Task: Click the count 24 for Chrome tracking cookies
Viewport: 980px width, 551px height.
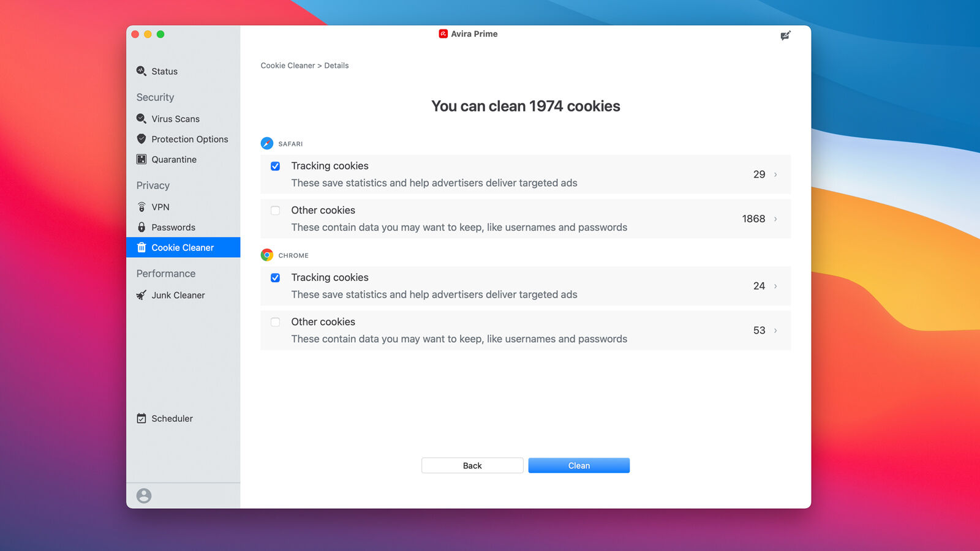Action: (759, 286)
